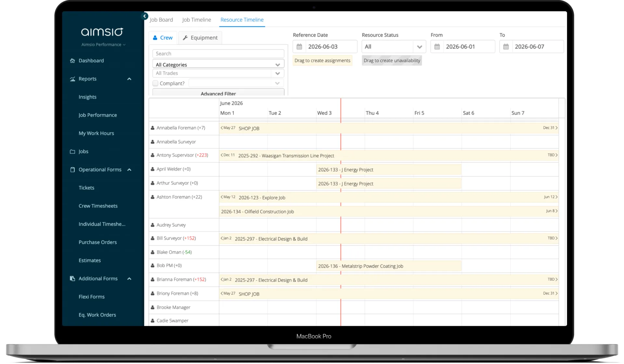Select crew member Briony Foreman (+8)
The height and width of the screenshot is (364, 624).
[177, 294]
